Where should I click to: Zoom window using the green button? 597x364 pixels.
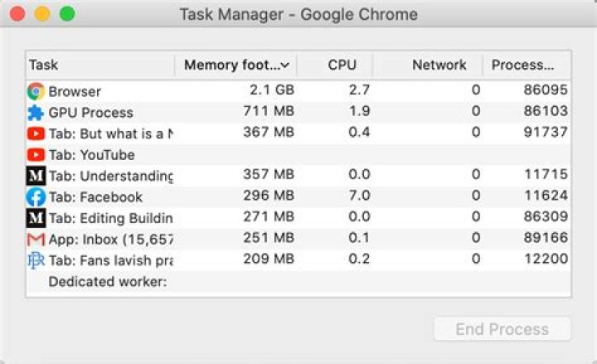coord(67,14)
